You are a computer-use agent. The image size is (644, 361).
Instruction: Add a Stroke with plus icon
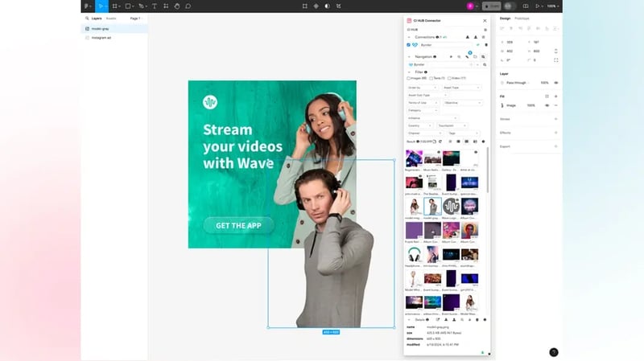tap(556, 119)
